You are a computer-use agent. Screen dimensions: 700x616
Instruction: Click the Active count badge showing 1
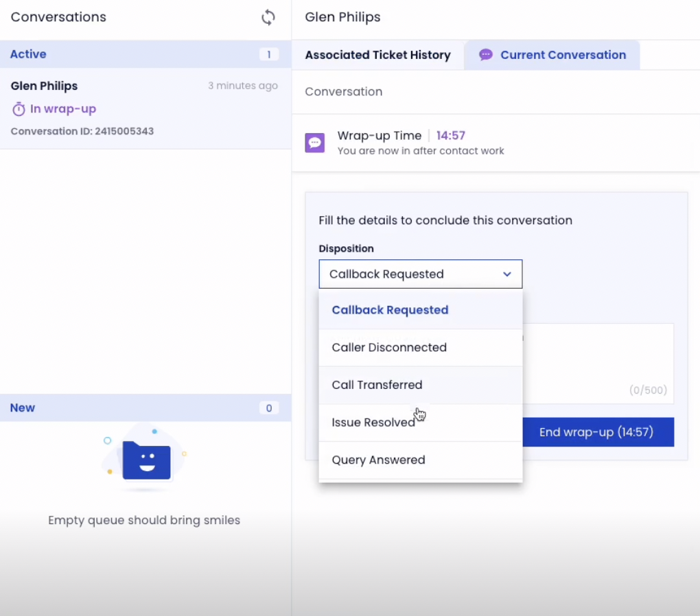coord(269,54)
